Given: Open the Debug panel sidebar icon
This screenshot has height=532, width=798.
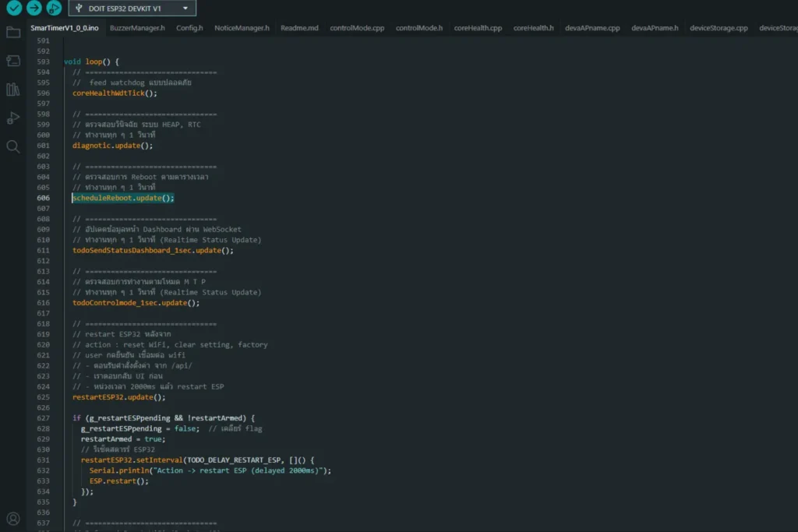Looking at the screenshot, I should coord(13,118).
